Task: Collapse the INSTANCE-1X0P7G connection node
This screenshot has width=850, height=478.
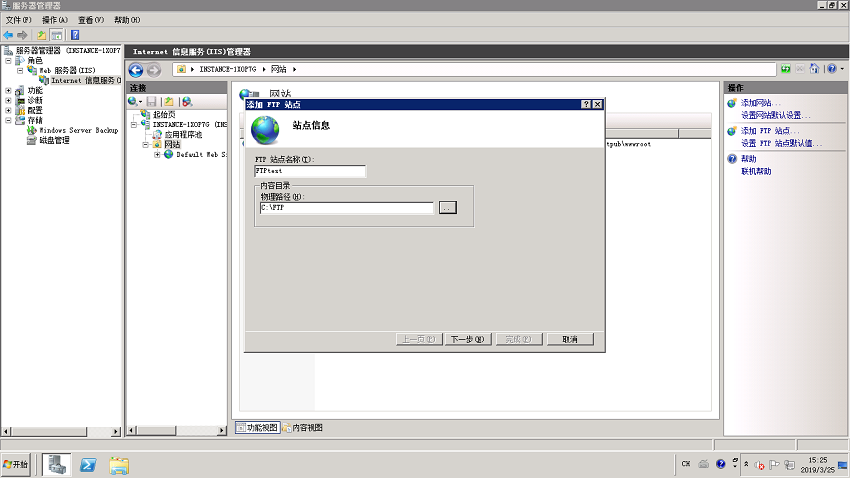Action: pyautogui.click(x=134, y=125)
